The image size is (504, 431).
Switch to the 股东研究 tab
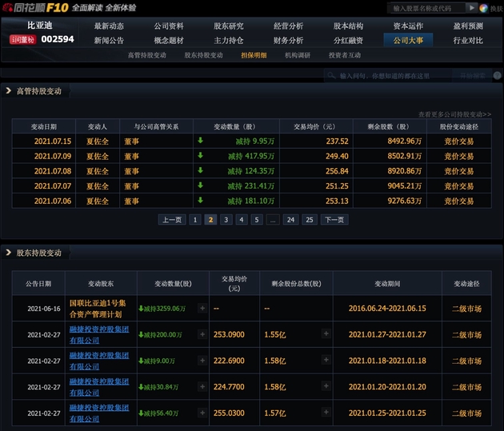click(x=228, y=26)
